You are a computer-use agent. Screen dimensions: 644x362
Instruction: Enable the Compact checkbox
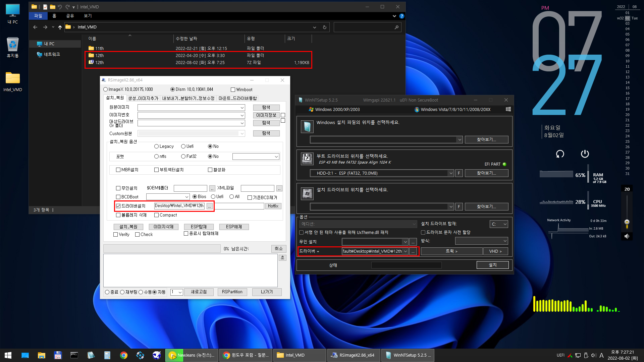(156, 215)
